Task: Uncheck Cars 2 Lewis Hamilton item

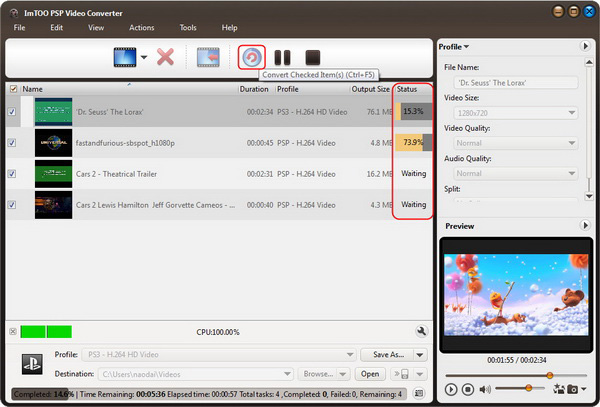Action: click(12, 205)
